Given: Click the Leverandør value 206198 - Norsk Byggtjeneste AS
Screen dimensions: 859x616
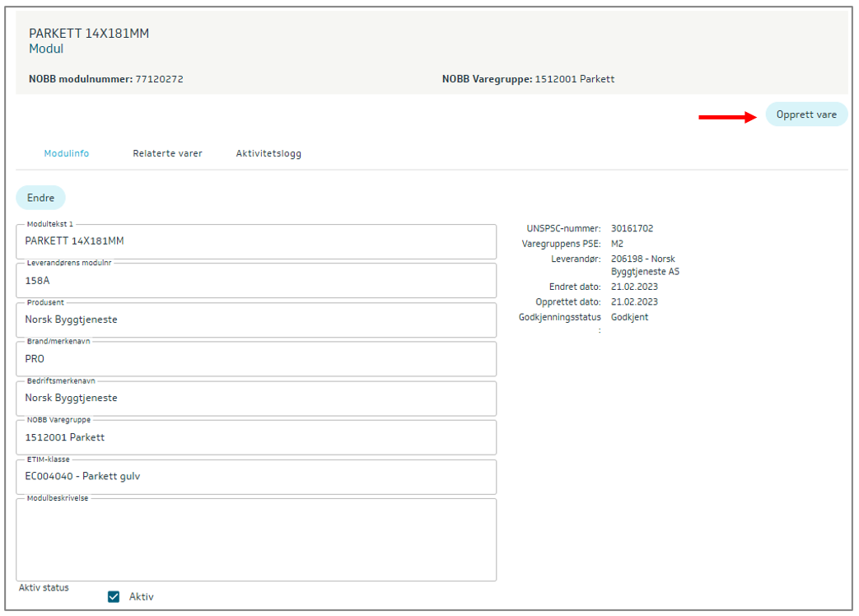Looking at the screenshot, I should click(644, 264).
